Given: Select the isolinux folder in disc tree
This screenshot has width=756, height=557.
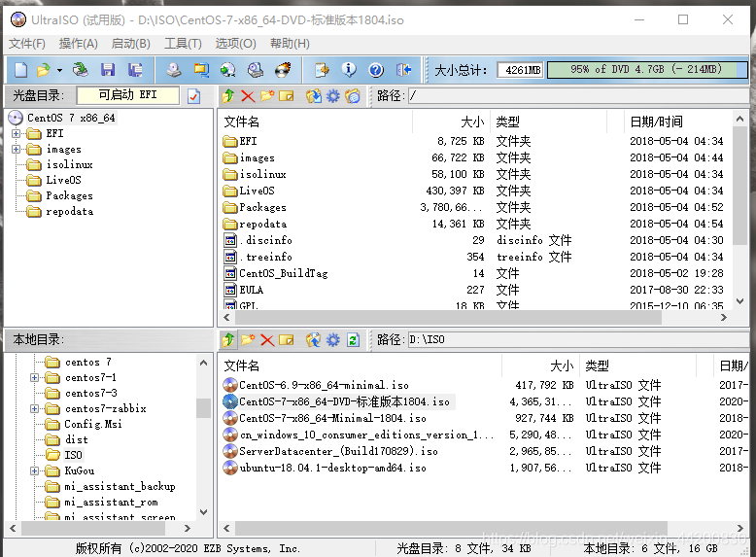Looking at the screenshot, I should coord(69,164).
